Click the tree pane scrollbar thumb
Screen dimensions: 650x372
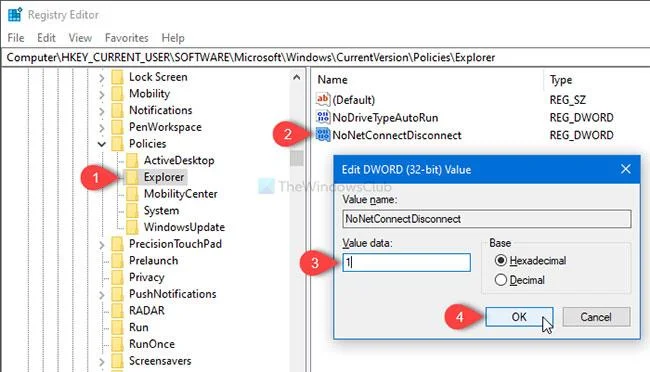point(296,158)
